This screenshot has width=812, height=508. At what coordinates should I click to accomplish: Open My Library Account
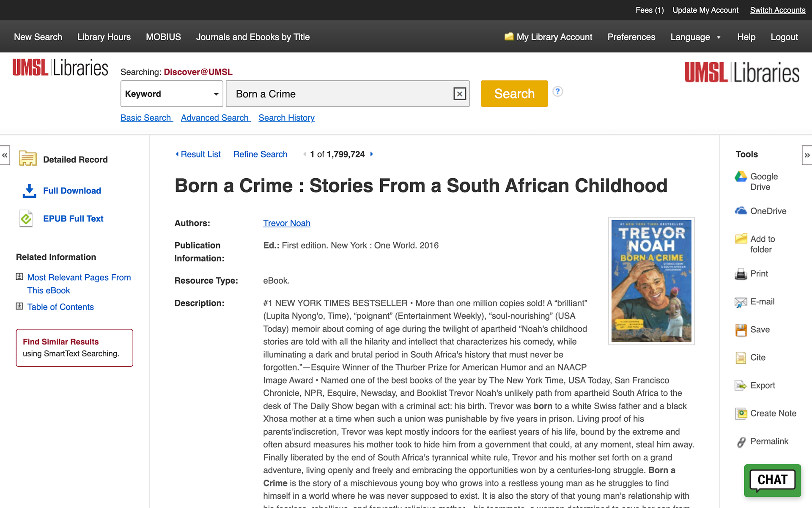point(548,37)
